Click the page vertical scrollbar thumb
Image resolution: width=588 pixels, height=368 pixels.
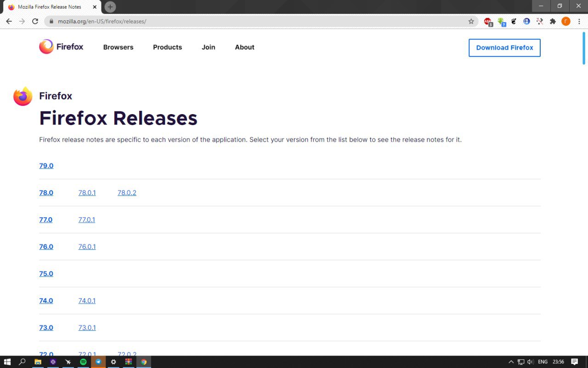tap(584, 47)
